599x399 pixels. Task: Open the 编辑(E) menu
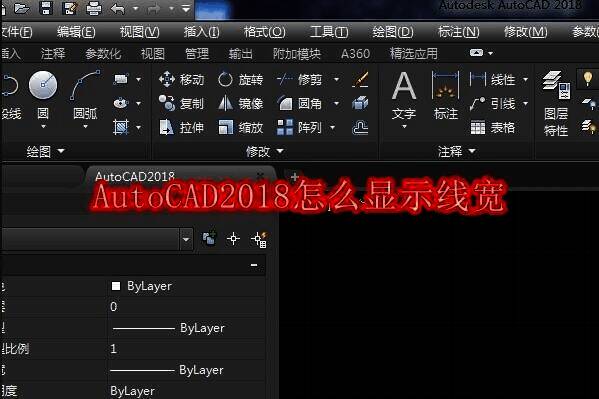[x=76, y=32]
